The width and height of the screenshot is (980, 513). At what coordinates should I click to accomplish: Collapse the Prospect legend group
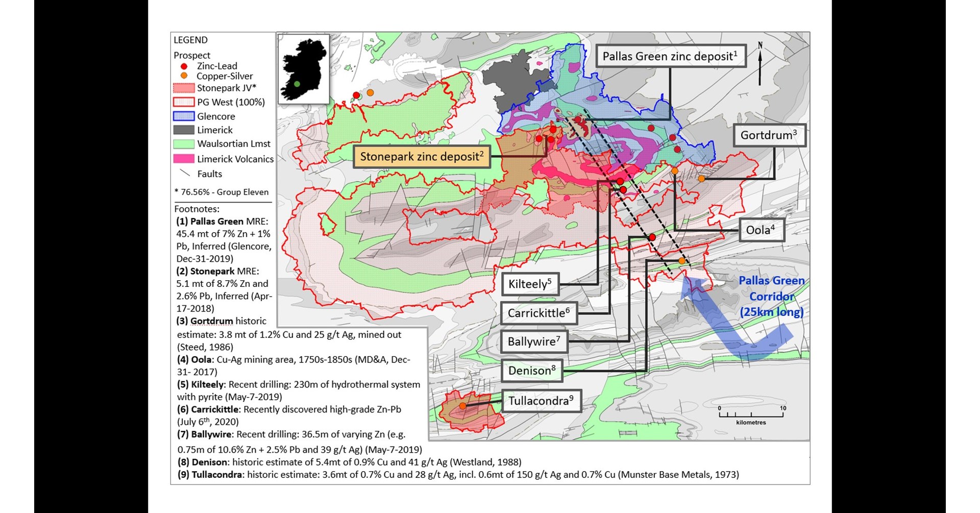click(192, 55)
